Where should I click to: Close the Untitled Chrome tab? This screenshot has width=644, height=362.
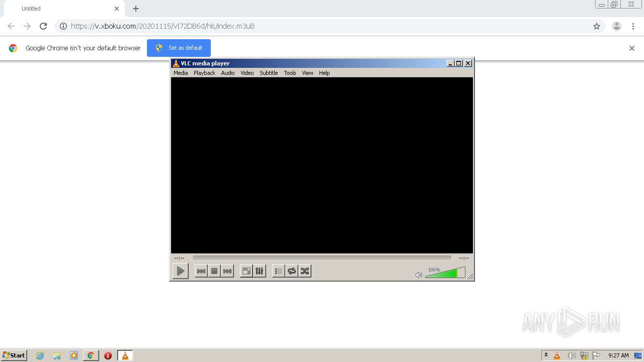tap(117, 9)
